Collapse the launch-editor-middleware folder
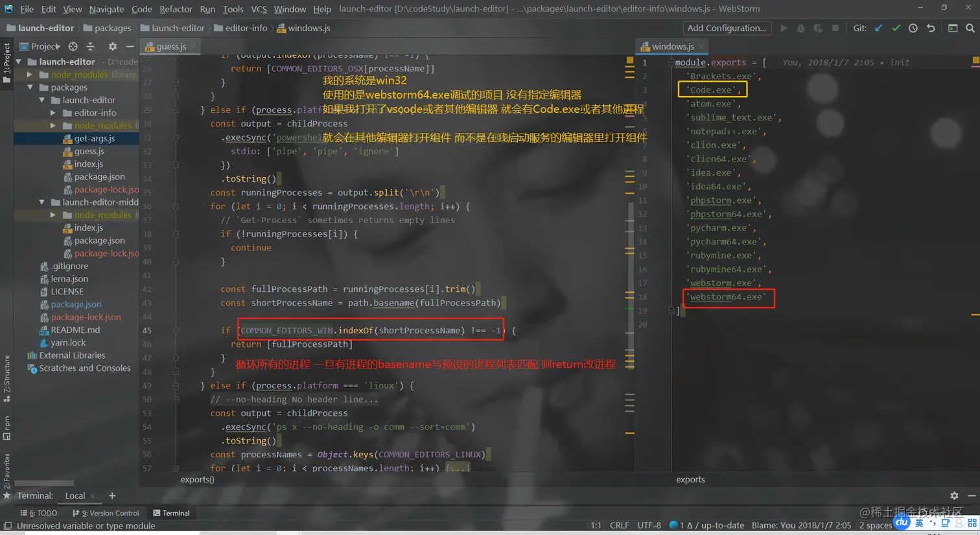The width and height of the screenshot is (980, 535). (x=41, y=202)
